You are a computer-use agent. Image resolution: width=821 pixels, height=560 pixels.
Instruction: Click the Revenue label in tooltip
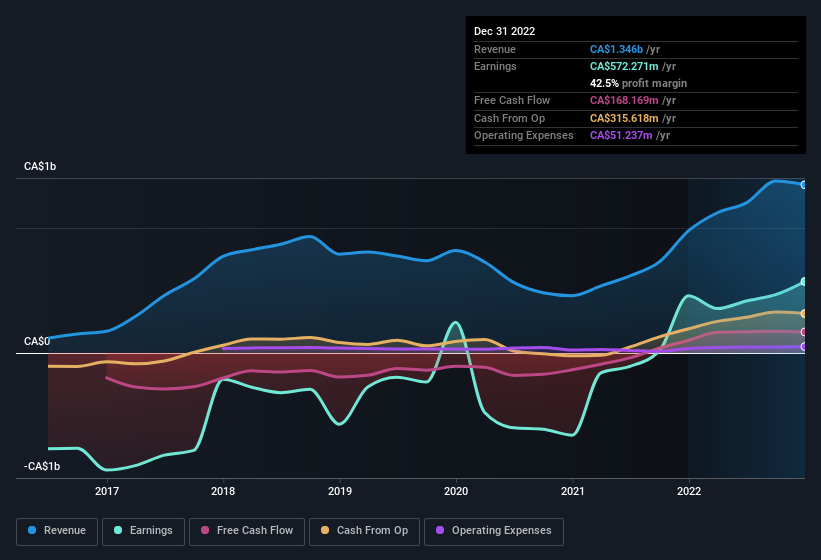(x=495, y=49)
